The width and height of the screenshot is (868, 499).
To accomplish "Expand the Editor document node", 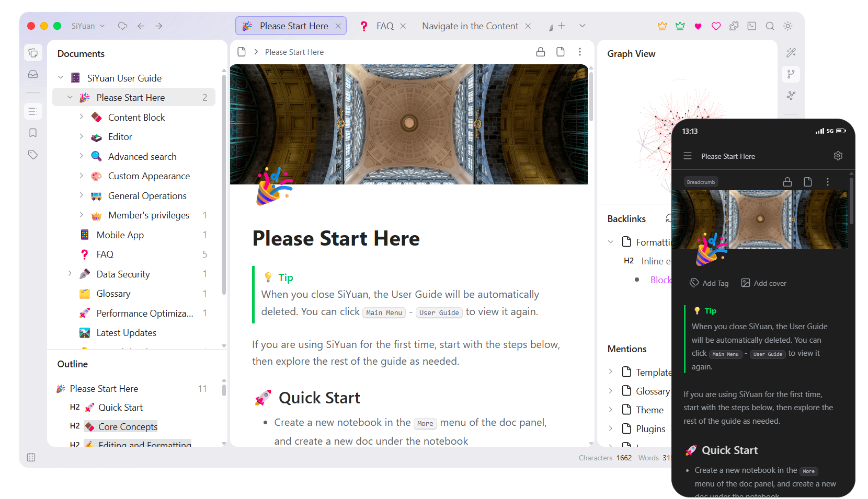I will (x=81, y=136).
